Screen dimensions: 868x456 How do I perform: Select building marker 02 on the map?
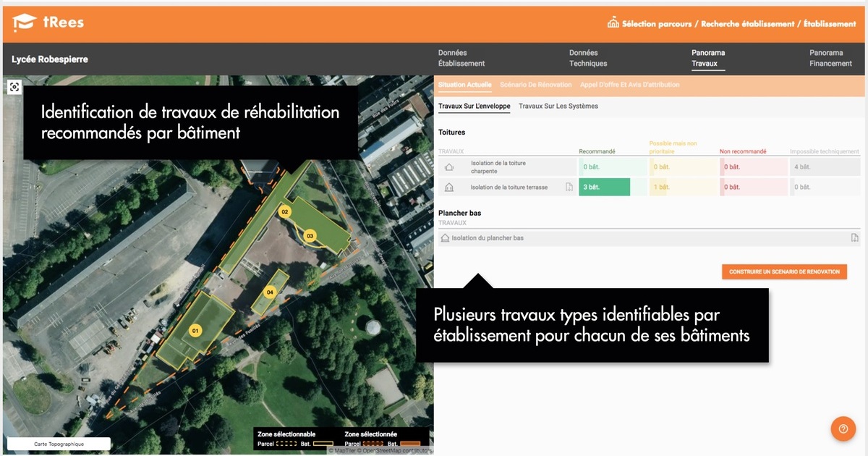pyautogui.click(x=285, y=212)
